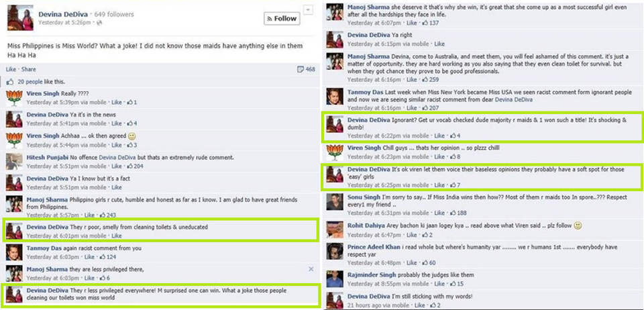This screenshot has height=310, width=644.
Task: Open the Rohit Dahiya profile name link
Action: (x=367, y=225)
